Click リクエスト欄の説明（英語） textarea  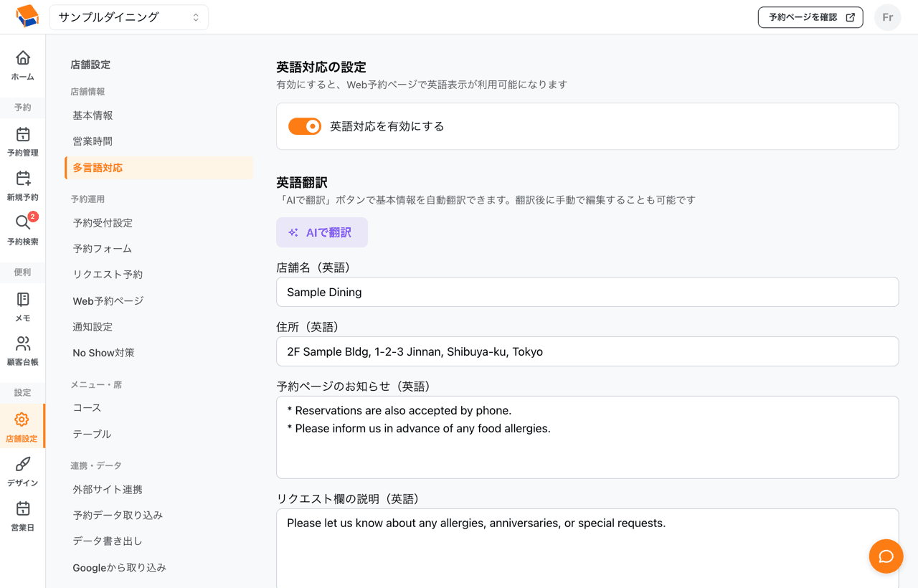pos(587,549)
